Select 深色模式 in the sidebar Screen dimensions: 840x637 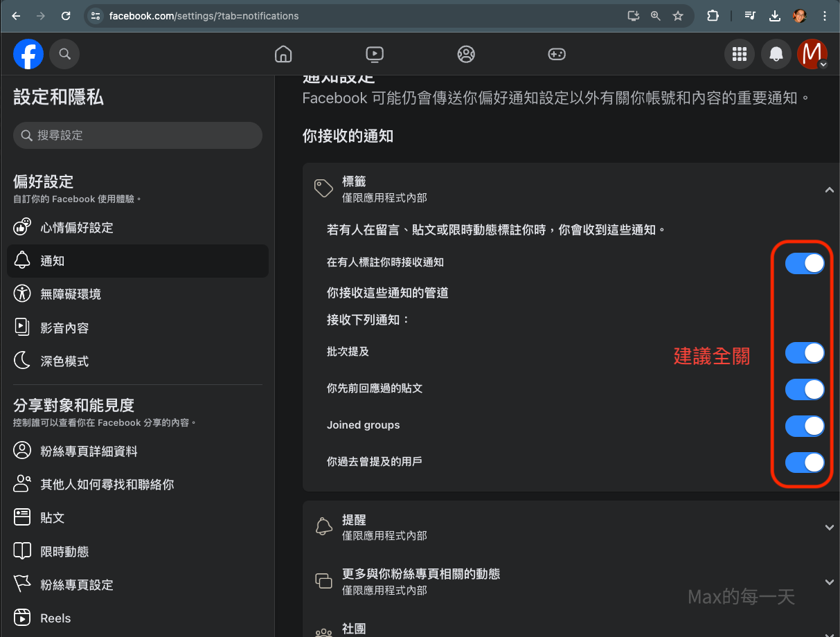[x=64, y=361]
